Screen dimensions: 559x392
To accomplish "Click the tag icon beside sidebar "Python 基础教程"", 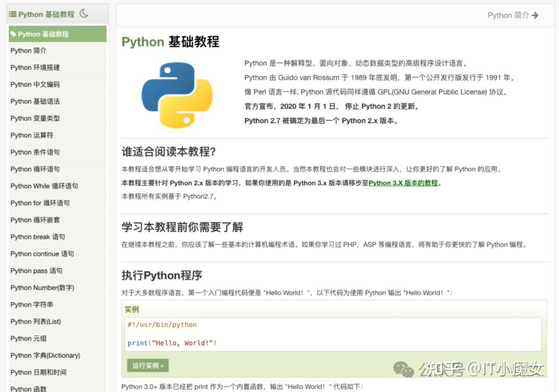I will click(x=14, y=34).
